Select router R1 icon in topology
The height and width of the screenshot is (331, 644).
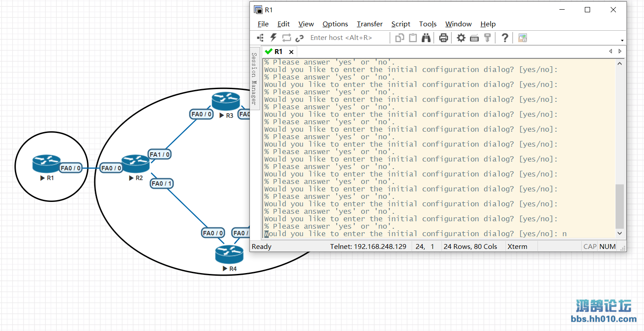pyautogui.click(x=46, y=164)
